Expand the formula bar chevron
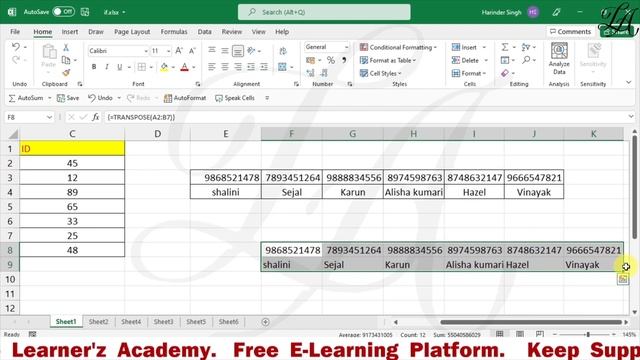The height and width of the screenshot is (360, 640). coord(631,117)
